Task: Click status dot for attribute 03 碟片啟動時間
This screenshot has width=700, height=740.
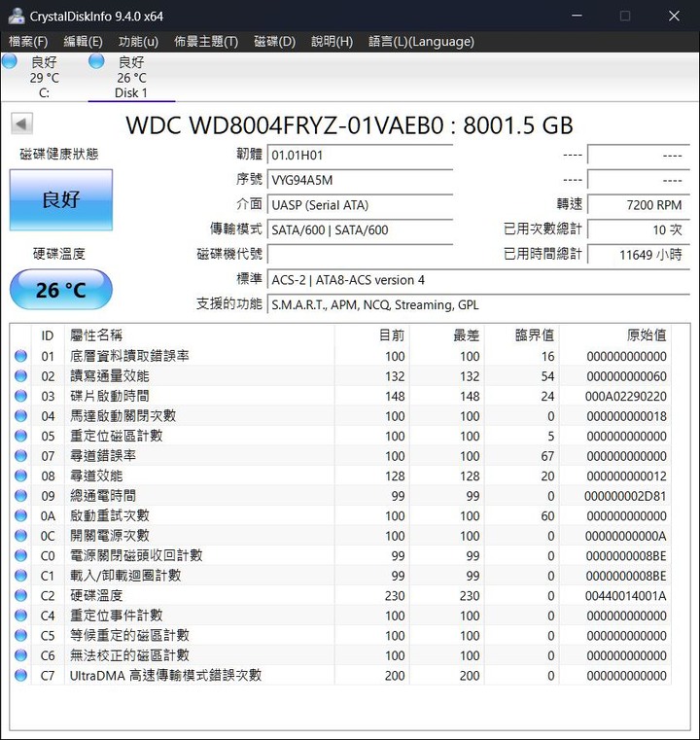Action: coord(20,396)
